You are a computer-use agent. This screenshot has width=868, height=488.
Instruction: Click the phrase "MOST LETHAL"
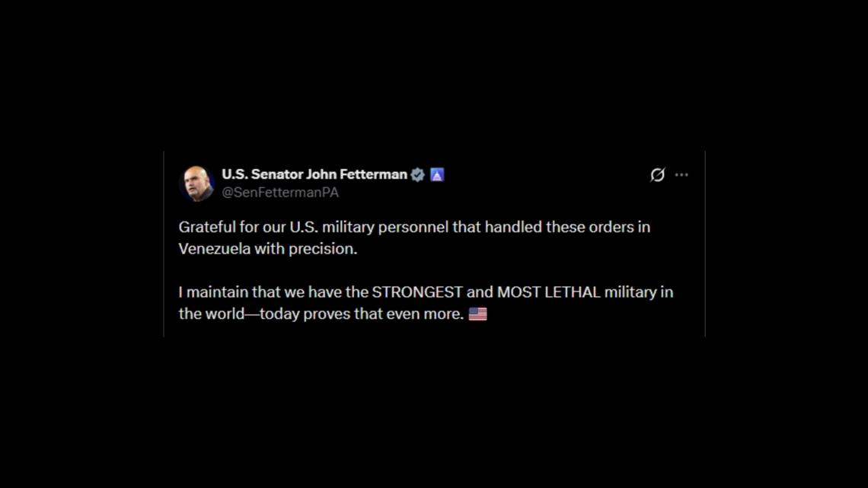548,292
